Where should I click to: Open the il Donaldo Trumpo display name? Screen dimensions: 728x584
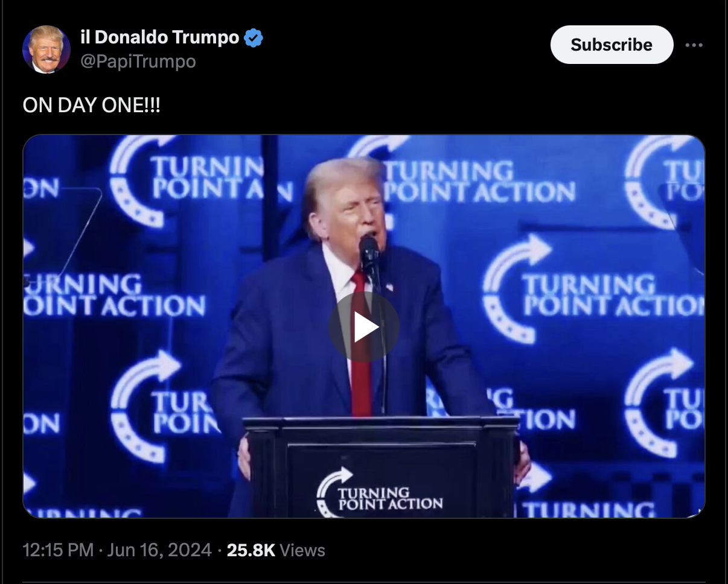(x=160, y=37)
